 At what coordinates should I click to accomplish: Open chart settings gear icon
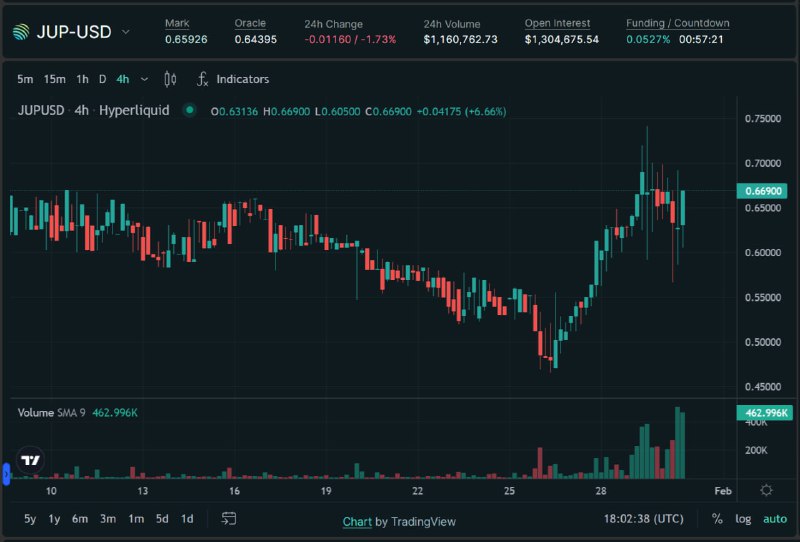pos(766,490)
